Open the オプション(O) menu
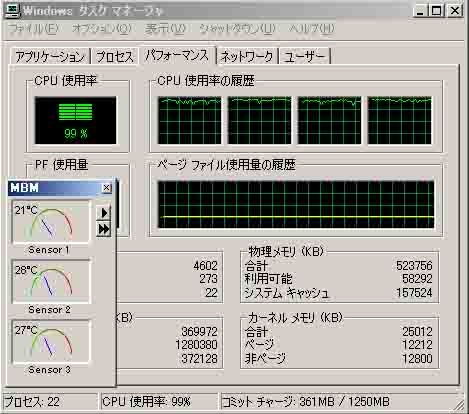Screen dimensions: 469x414 click(x=102, y=29)
